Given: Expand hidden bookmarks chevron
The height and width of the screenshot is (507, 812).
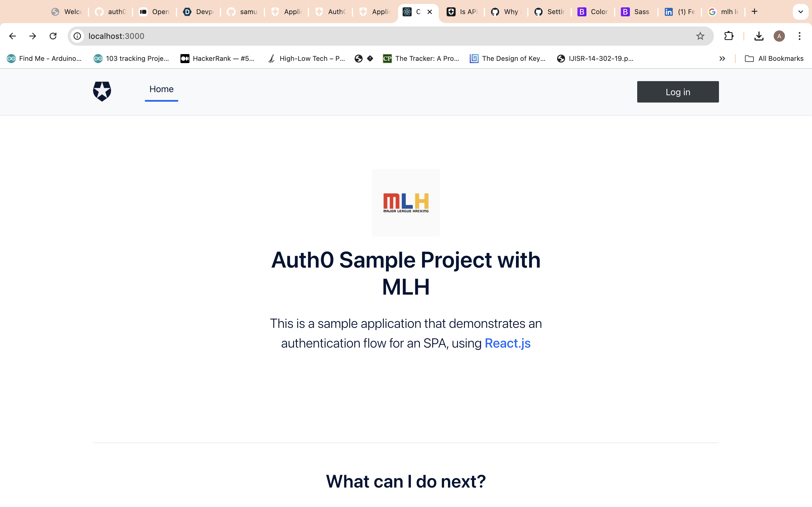Looking at the screenshot, I should coord(722,59).
